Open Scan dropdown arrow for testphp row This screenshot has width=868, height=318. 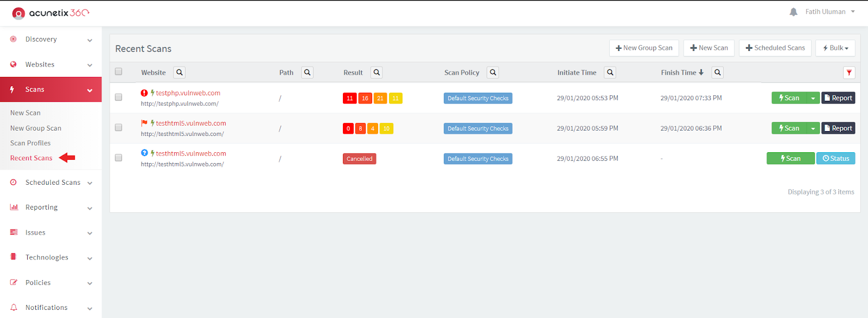tap(813, 98)
